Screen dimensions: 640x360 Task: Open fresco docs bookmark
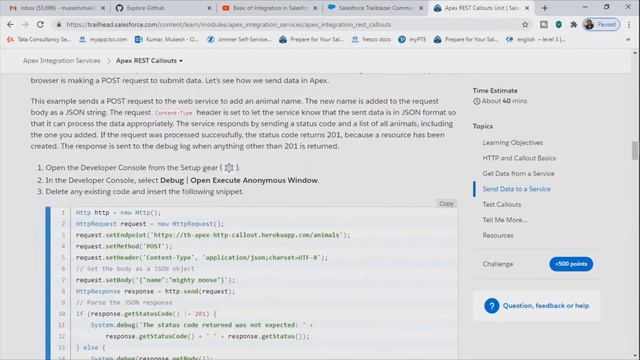[371, 40]
